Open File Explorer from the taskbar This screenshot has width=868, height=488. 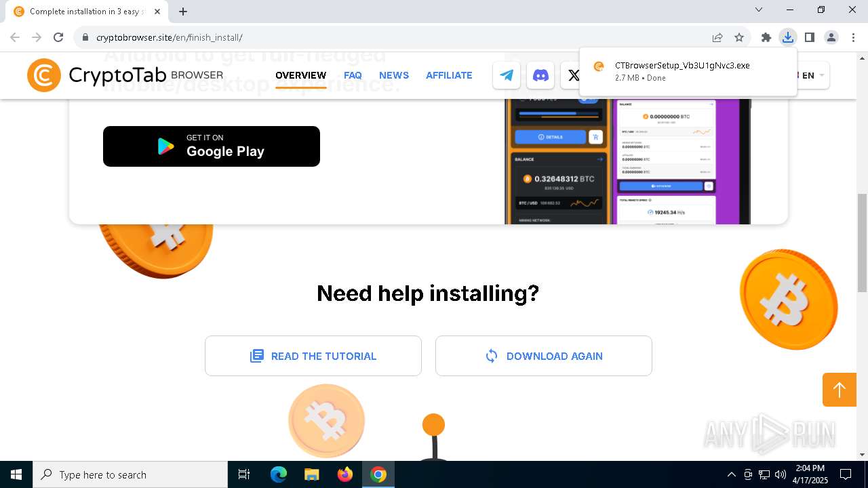(x=311, y=474)
